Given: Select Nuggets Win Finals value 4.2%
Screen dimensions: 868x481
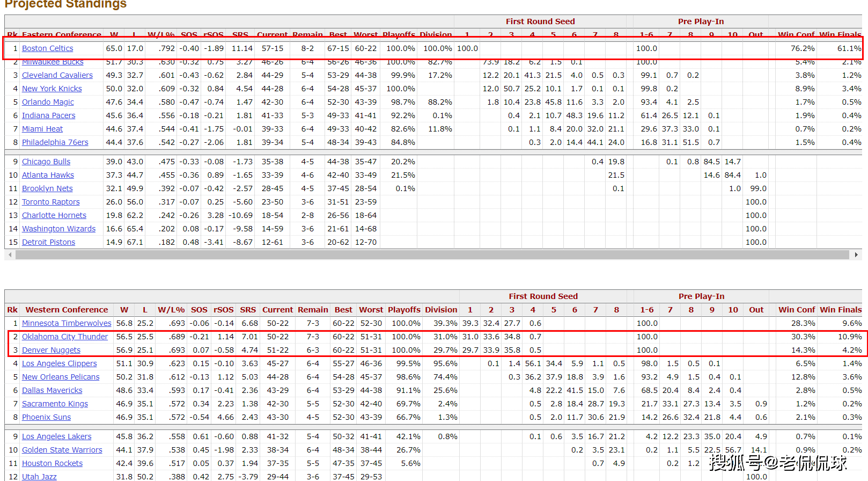Looking at the screenshot, I should (x=852, y=350).
